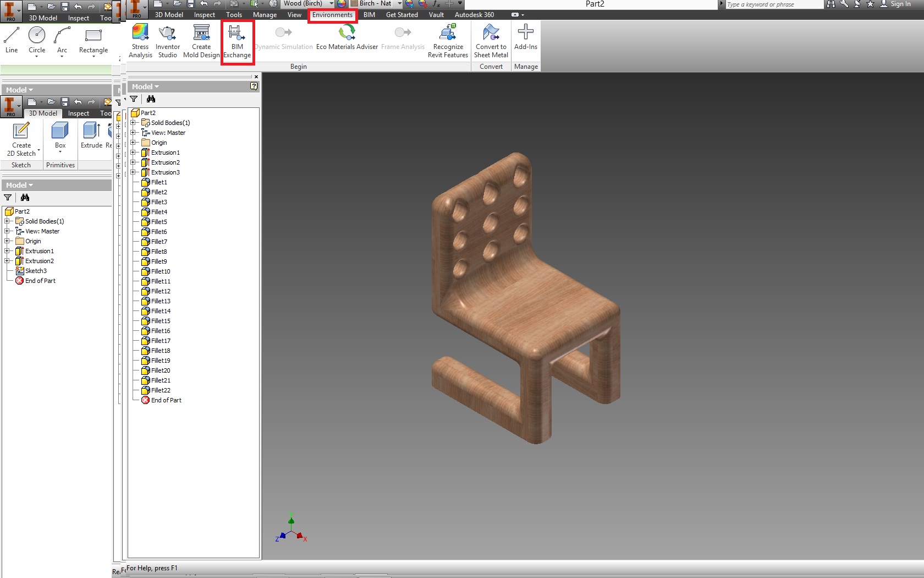The height and width of the screenshot is (578, 924).
Task: Click filter icon above the Sketch3 browser tree
Action: 8,198
